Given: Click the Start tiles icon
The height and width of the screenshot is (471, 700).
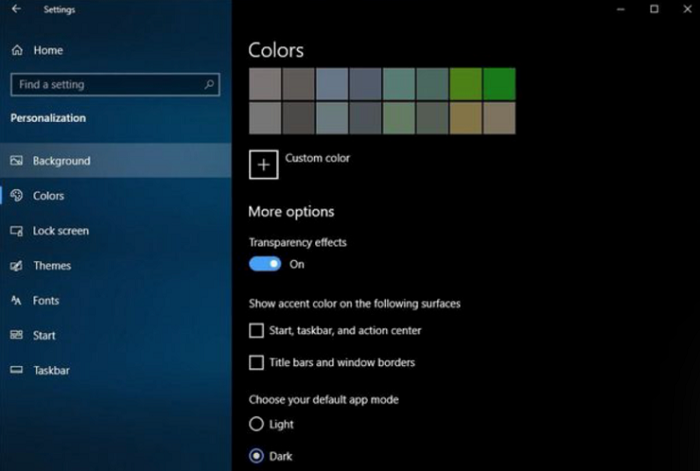Looking at the screenshot, I should [17, 335].
